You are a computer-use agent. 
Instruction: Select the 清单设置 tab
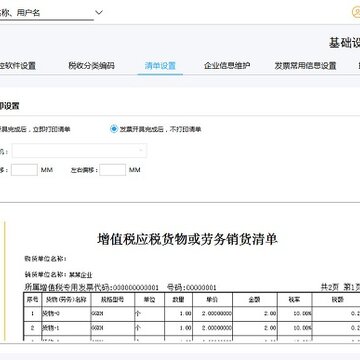click(x=160, y=66)
